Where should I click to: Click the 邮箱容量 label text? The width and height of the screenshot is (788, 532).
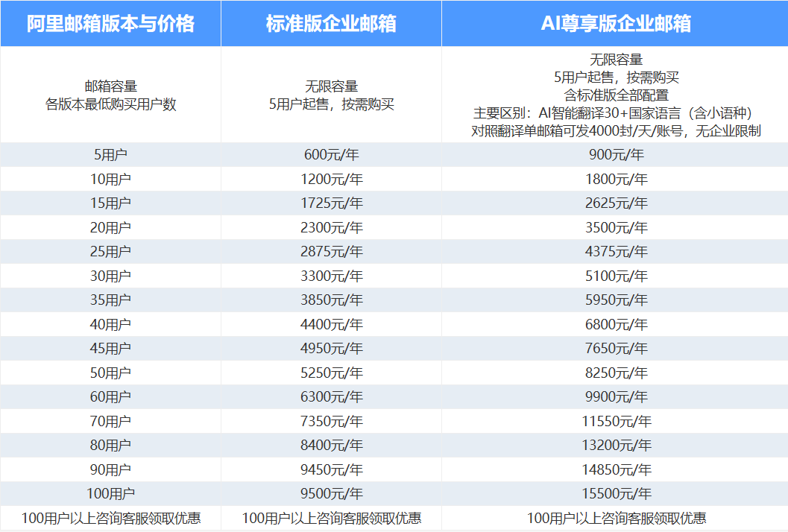point(110,86)
